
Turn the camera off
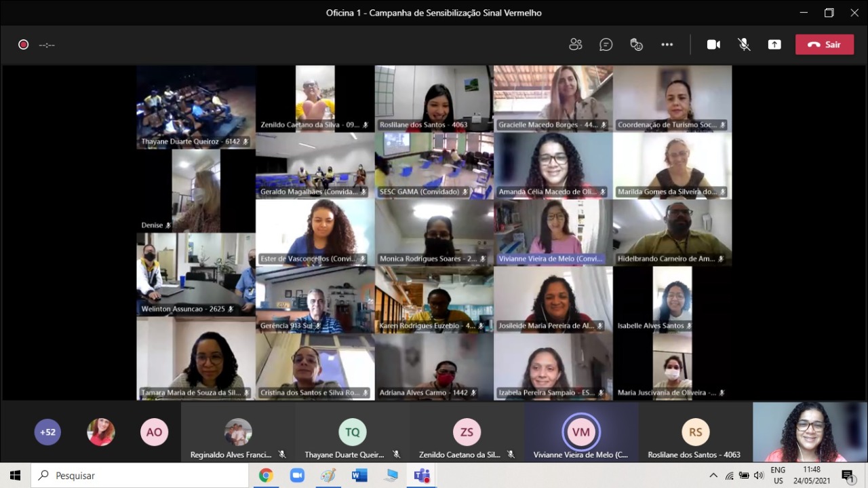[x=713, y=45]
